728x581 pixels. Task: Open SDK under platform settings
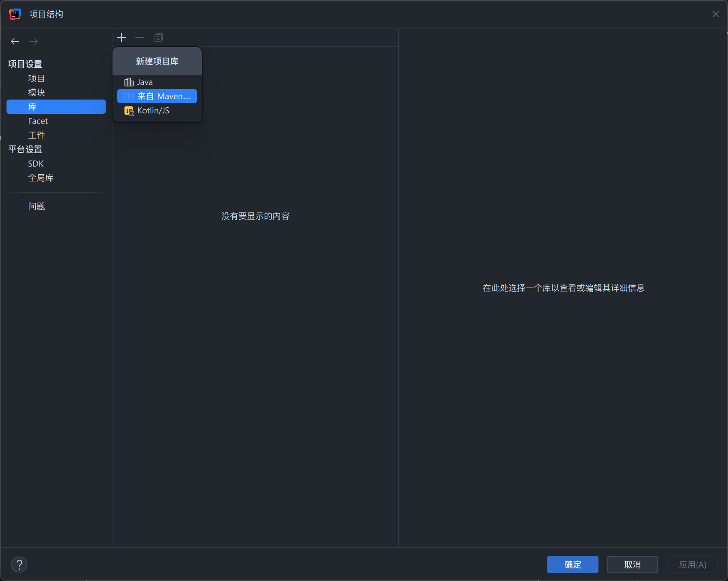[x=36, y=164]
